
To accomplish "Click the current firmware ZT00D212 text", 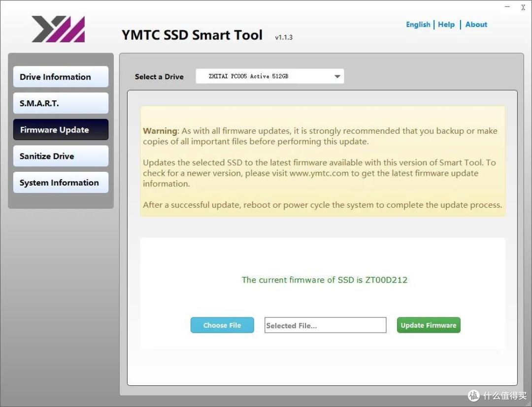I will click(x=324, y=280).
